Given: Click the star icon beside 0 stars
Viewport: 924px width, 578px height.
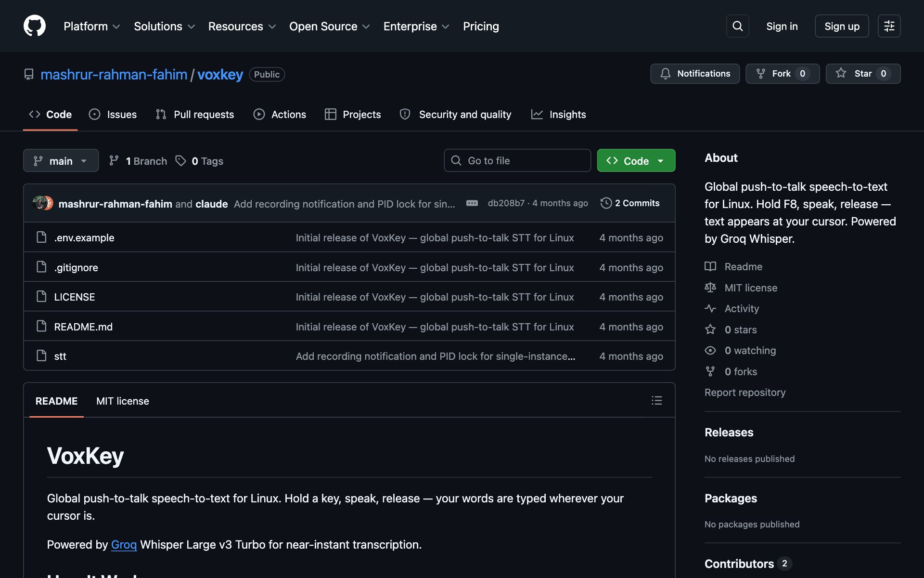Looking at the screenshot, I should pyautogui.click(x=710, y=329).
